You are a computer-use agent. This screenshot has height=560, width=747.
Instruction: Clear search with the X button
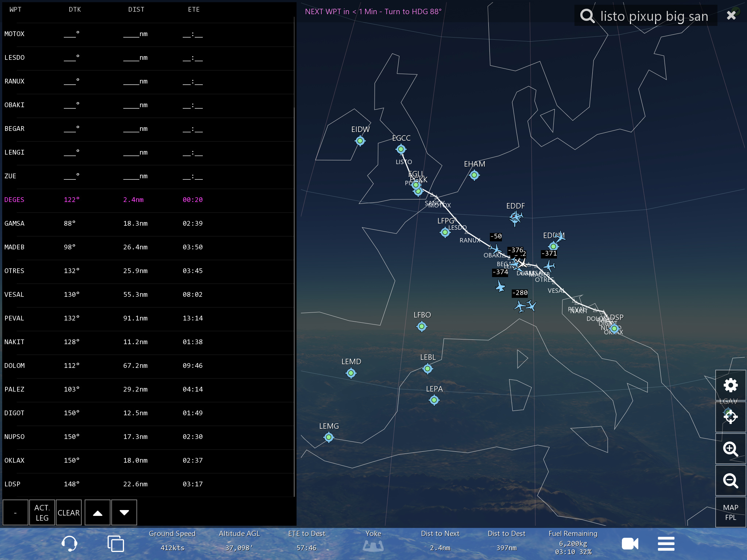click(x=731, y=15)
